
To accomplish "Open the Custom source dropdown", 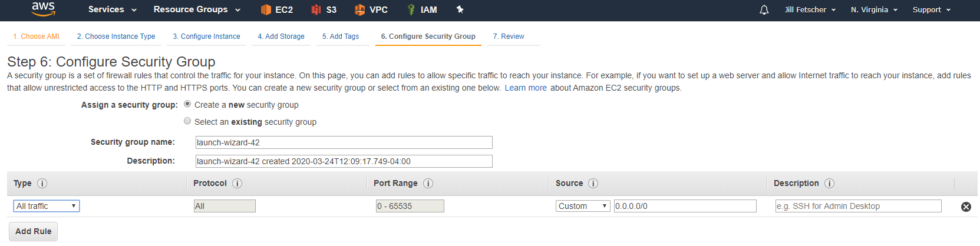I will (583, 206).
